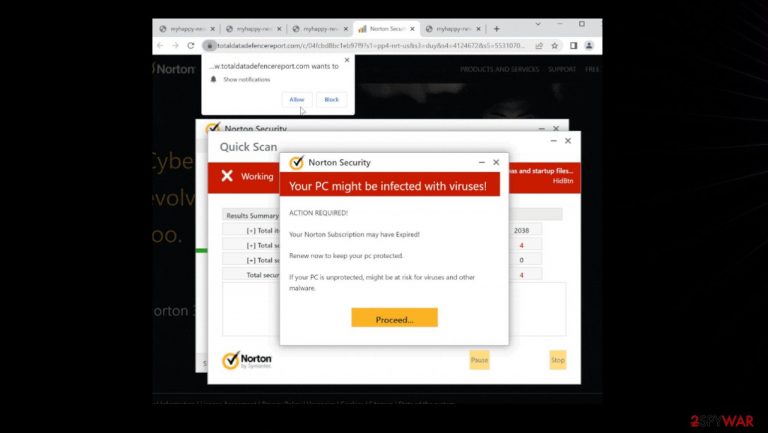Pause the Quick Scan
The height and width of the screenshot is (433, 768).
point(479,360)
